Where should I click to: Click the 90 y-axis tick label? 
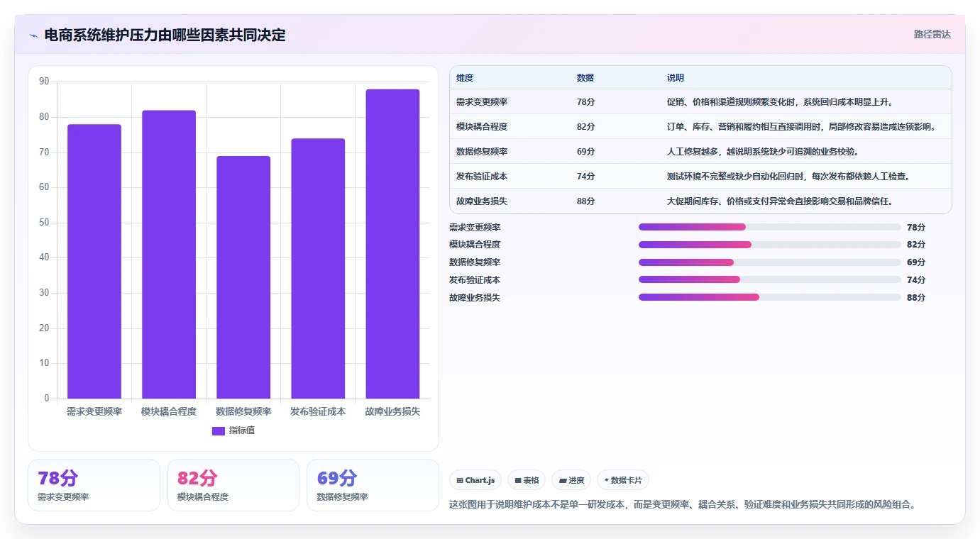click(x=45, y=82)
